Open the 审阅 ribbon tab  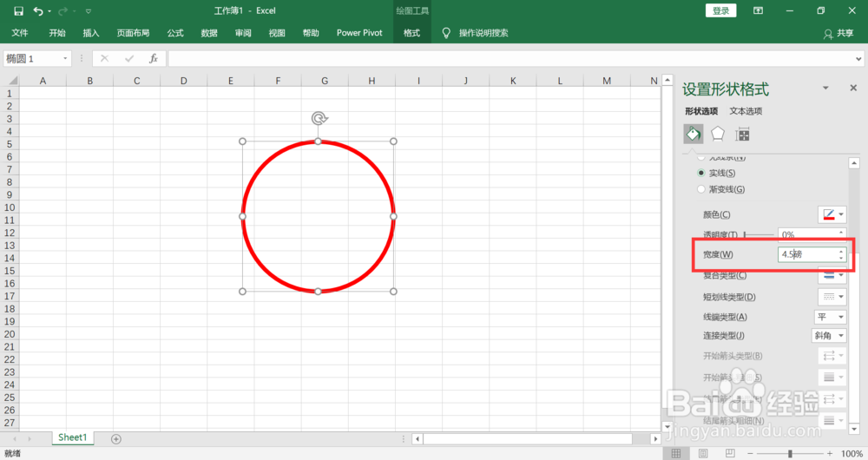tap(243, 33)
